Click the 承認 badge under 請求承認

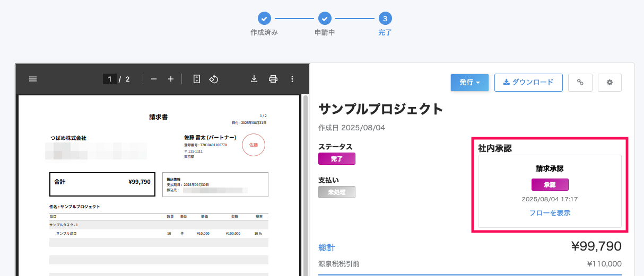coord(550,184)
